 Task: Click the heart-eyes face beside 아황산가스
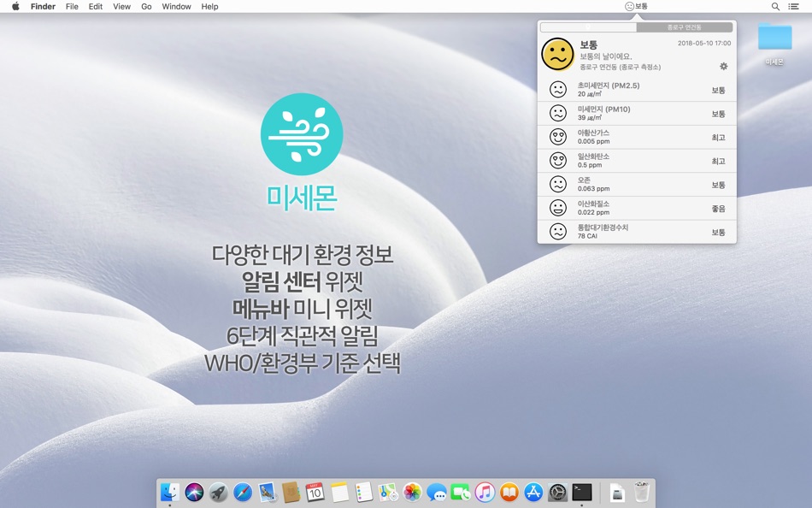558,137
